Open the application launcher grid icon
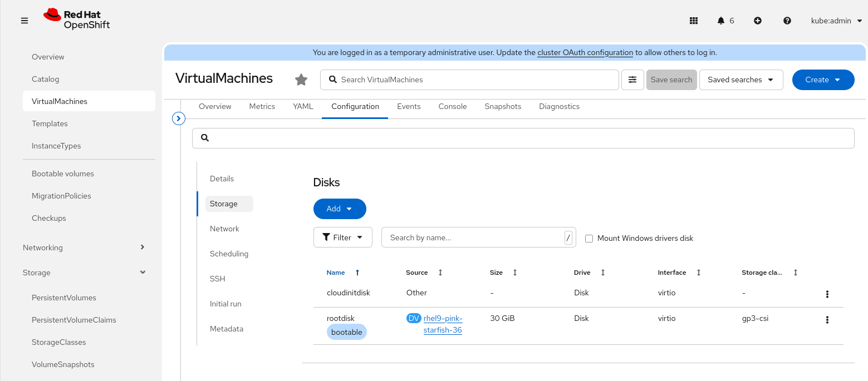Viewport: 868px width, 381px height. (x=694, y=21)
